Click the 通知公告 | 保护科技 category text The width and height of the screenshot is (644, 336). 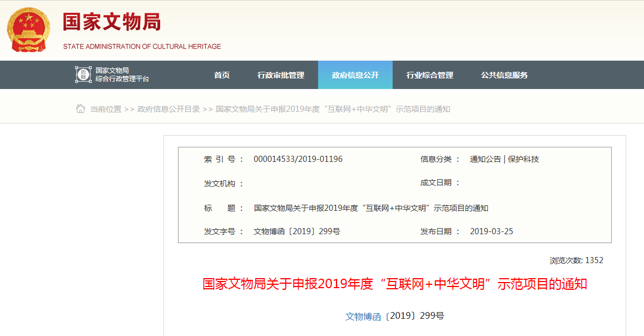coord(504,159)
